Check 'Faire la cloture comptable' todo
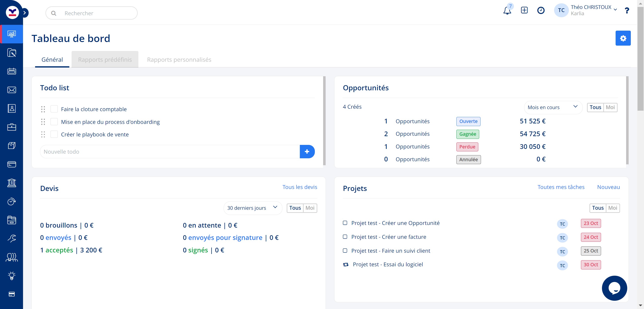The image size is (644, 309). pos(54,109)
